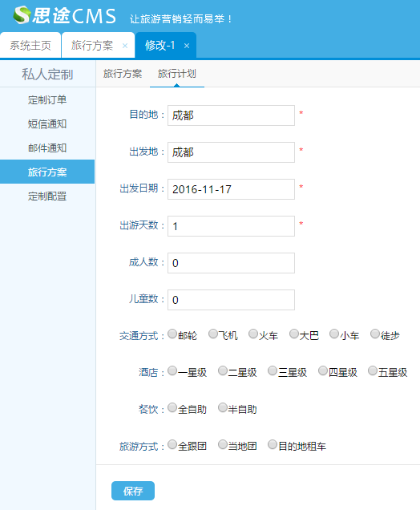Open 邮件通知 in the sidebar
This screenshot has width=420, height=510.
pyautogui.click(x=47, y=148)
